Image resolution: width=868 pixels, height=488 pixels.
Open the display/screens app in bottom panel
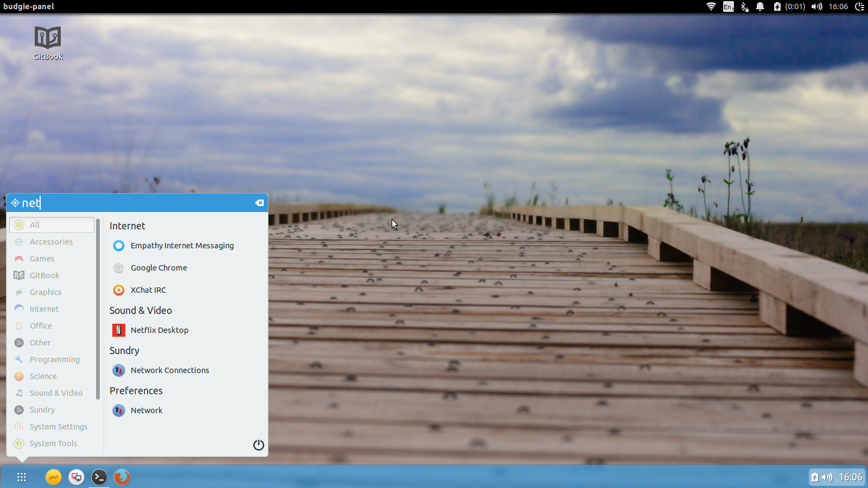pos(76,477)
